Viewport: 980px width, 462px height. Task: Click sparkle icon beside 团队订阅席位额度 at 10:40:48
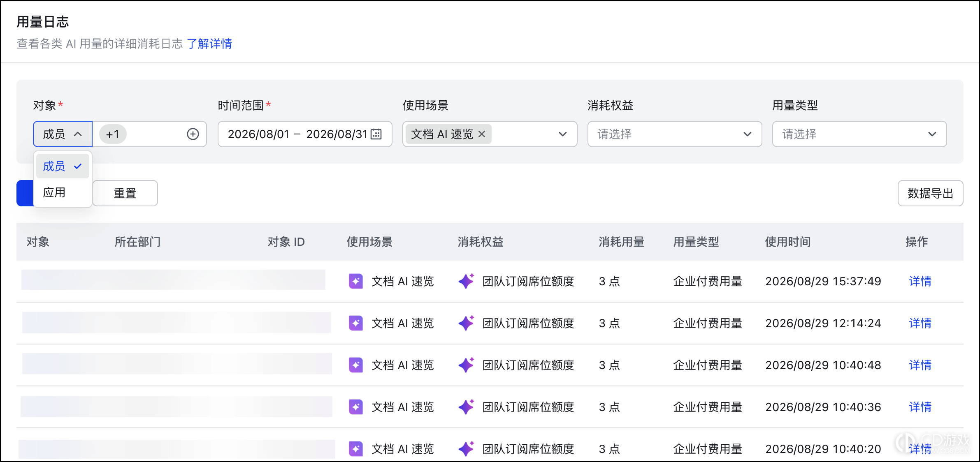click(x=467, y=365)
